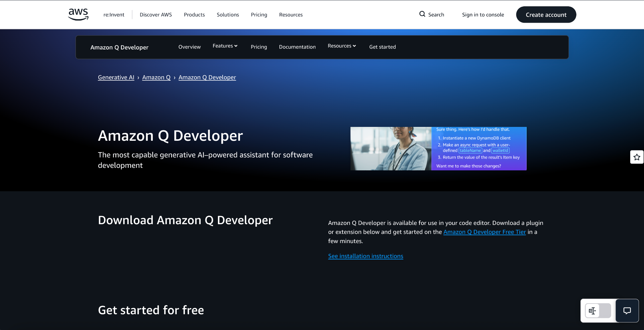Open Resources in top navigation
644x330 pixels.
click(x=291, y=14)
